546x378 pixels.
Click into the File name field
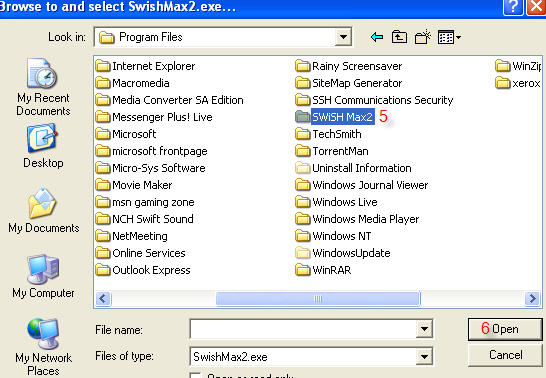point(303,329)
